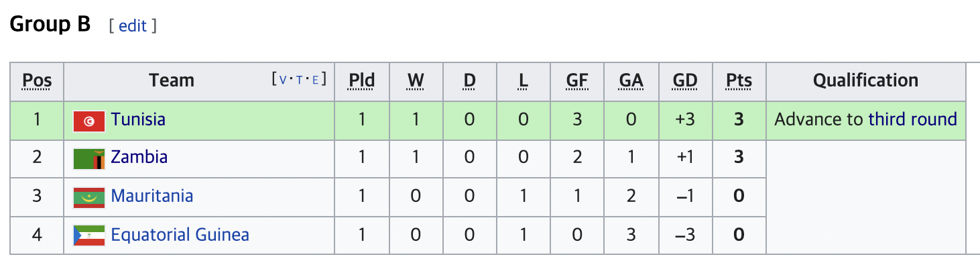The height and width of the screenshot is (267, 980).
Task: Click the Qualification column header
Action: (x=865, y=81)
